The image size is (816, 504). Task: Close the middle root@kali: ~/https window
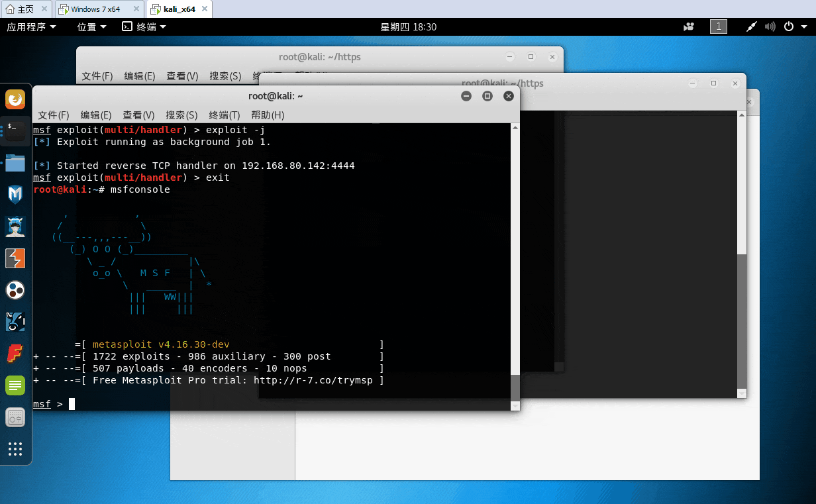pos(735,83)
